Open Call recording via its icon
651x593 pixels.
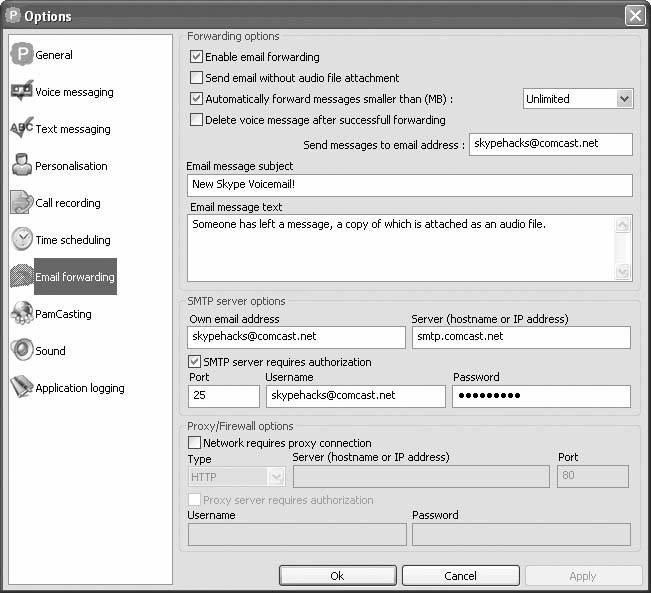coord(21,203)
